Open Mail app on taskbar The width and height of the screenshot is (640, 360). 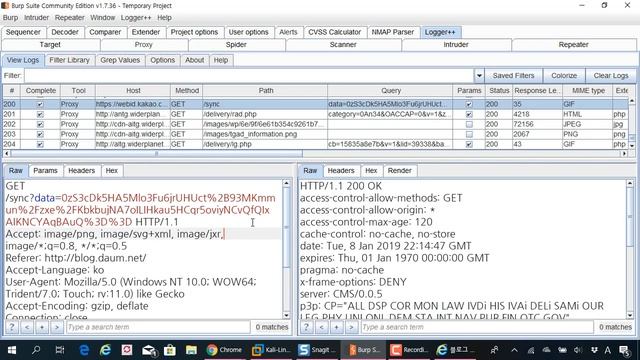(149, 350)
